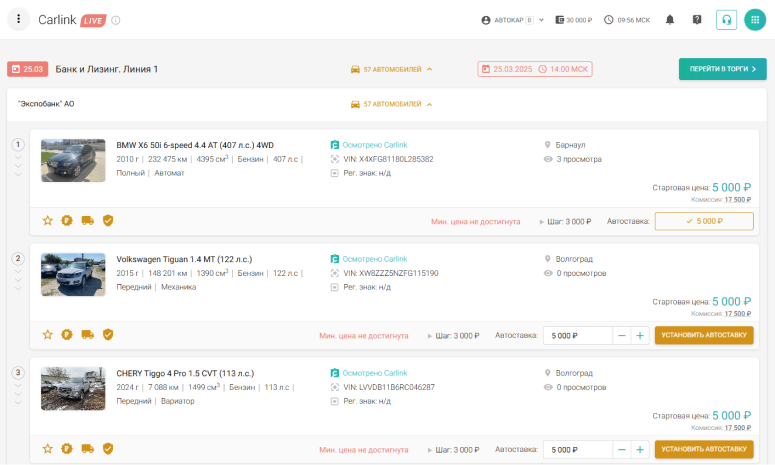The image size is (775, 465).
Task: Toggle favorite star on CHERY Tiggo 4 Pro
Action: click(x=47, y=449)
